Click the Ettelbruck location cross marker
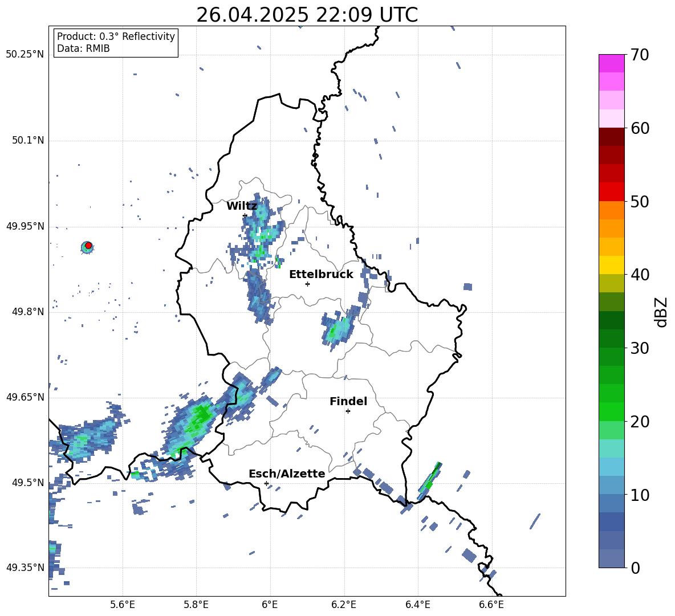The image size is (675, 616). pyautogui.click(x=307, y=284)
